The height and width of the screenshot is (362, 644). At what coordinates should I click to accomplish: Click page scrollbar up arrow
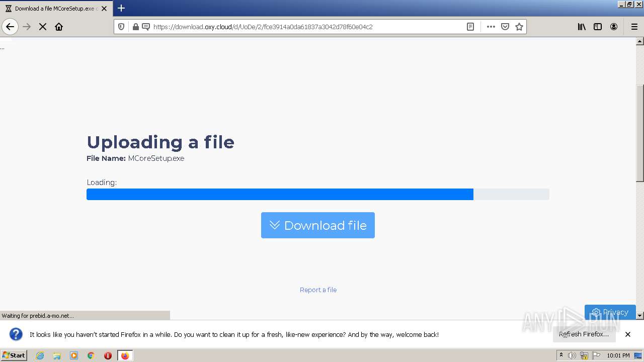click(x=640, y=42)
